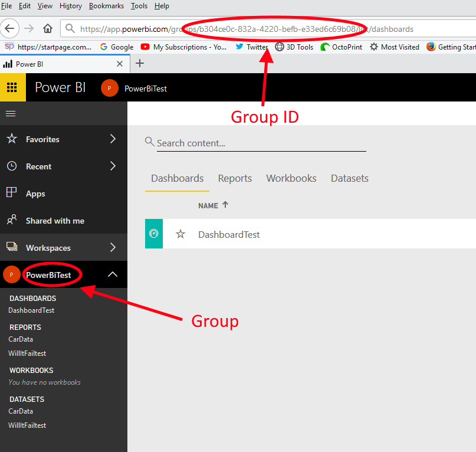
Task: Collapse the PowerBiTest workspace chevron
Action: 113,274
